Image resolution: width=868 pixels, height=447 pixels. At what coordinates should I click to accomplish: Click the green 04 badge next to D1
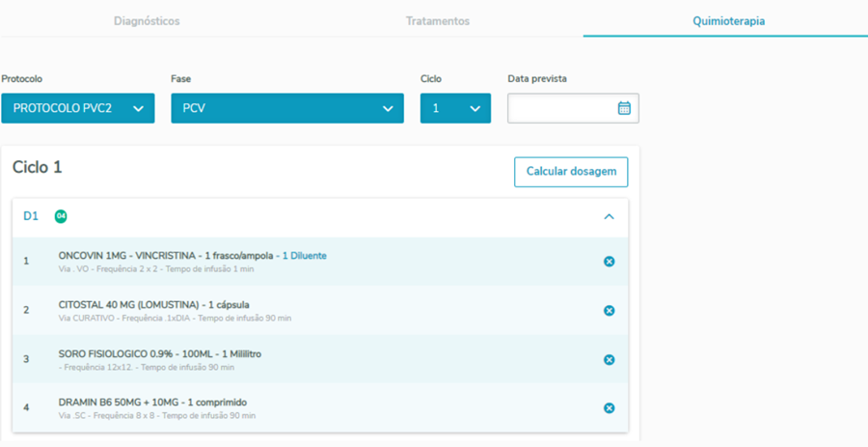[x=61, y=216]
